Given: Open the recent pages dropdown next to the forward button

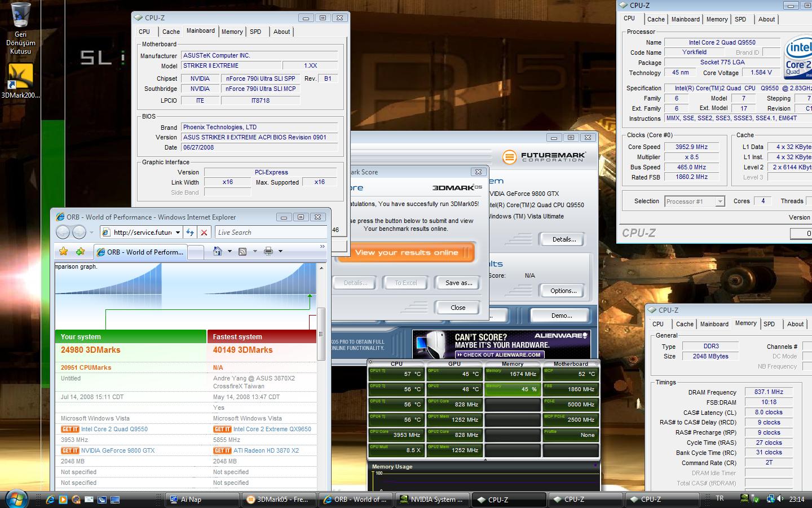Looking at the screenshot, I should point(91,233).
